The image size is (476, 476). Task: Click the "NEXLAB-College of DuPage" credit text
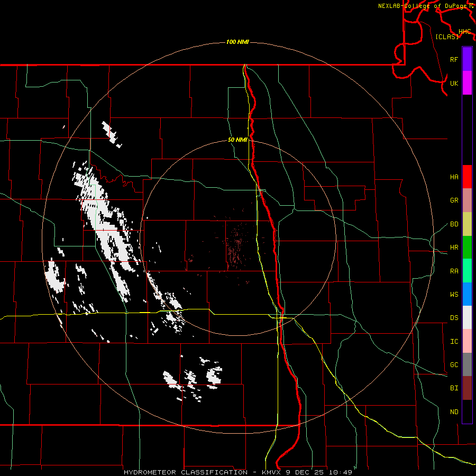(423, 6)
